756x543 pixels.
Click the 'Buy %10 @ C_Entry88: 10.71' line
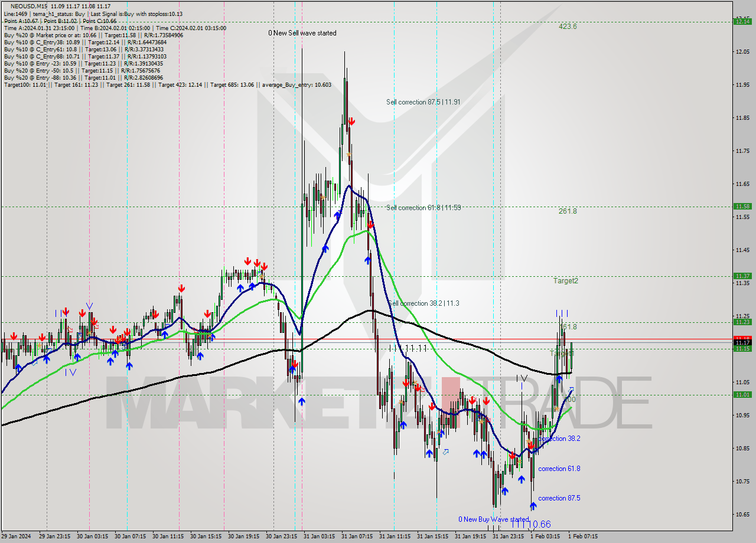[85, 56]
